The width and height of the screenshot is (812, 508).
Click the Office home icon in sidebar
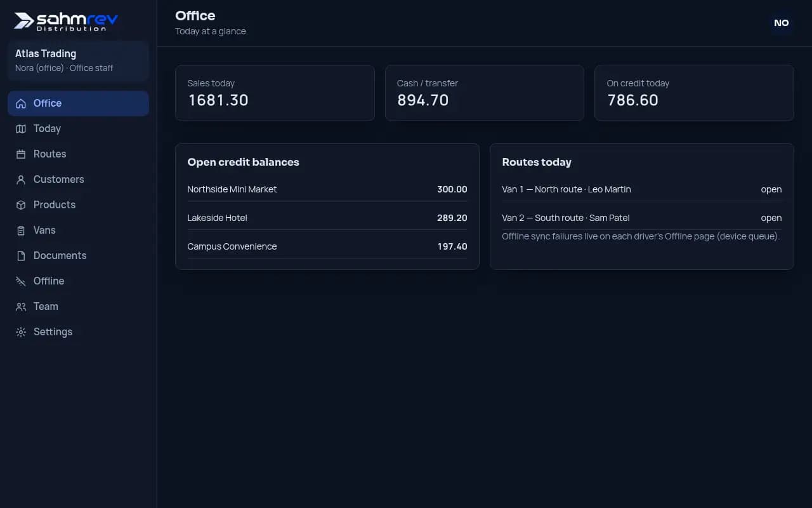coord(21,104)
